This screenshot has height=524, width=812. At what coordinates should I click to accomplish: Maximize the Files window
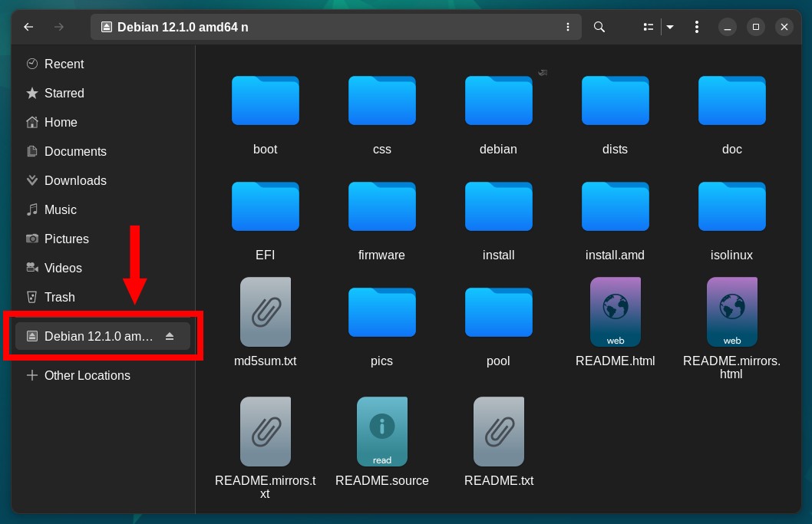pos(755,27)
